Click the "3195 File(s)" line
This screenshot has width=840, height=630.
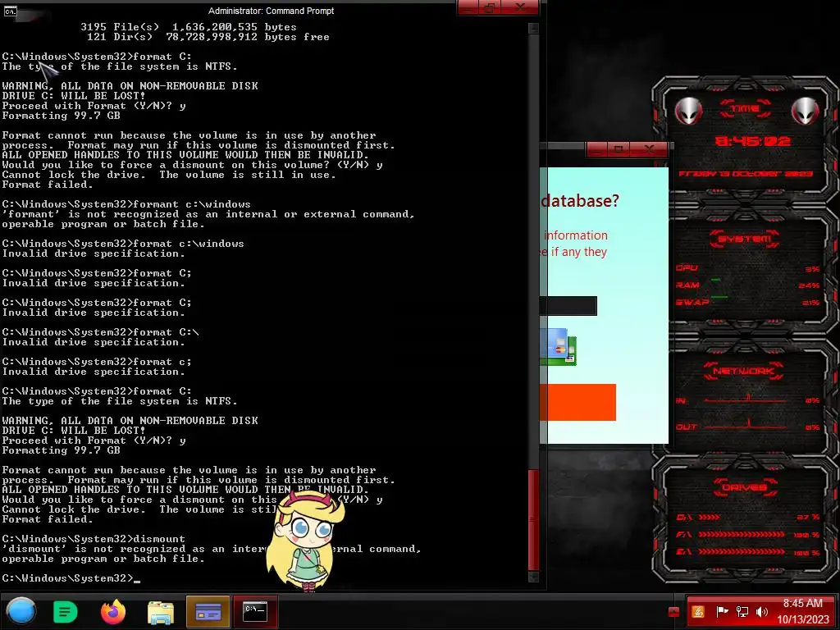(x=189, y=27)
